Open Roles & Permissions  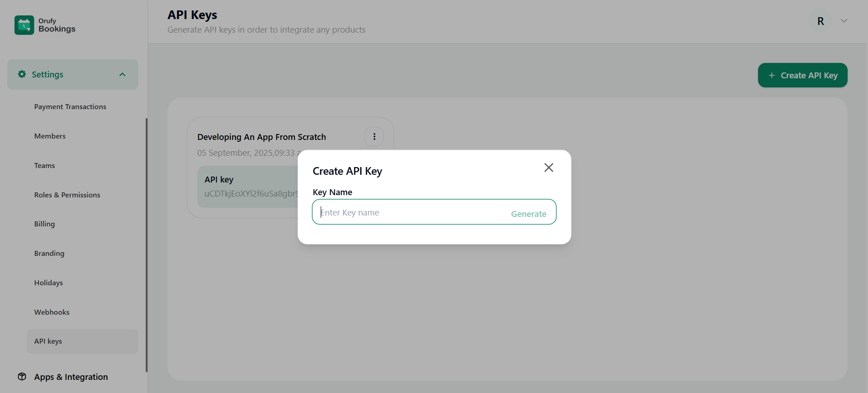click(x=67, y=195)
